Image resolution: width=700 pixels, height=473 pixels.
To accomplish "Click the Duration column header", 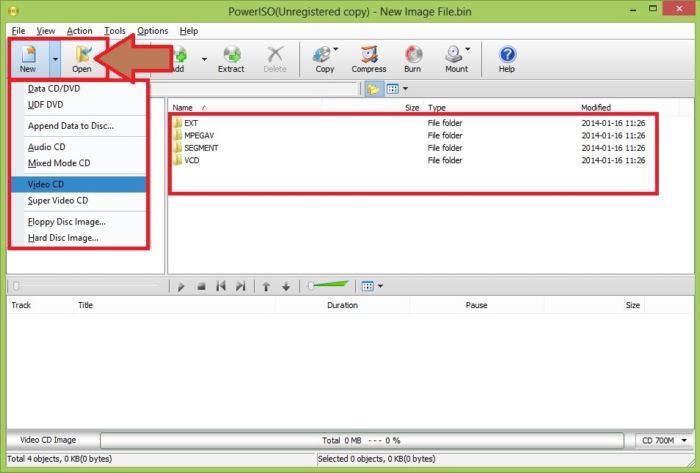I will pyautogui.click(x=343, y=305).
